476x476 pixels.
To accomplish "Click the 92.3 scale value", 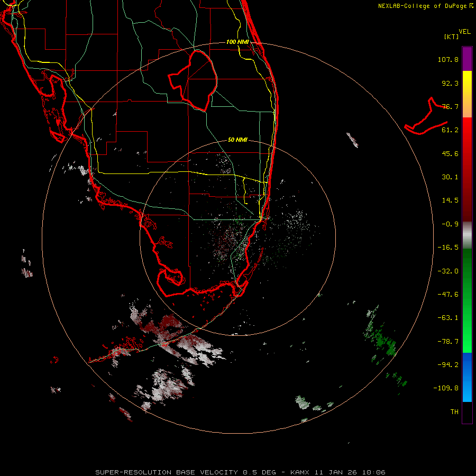I will [x=450, y=83].
